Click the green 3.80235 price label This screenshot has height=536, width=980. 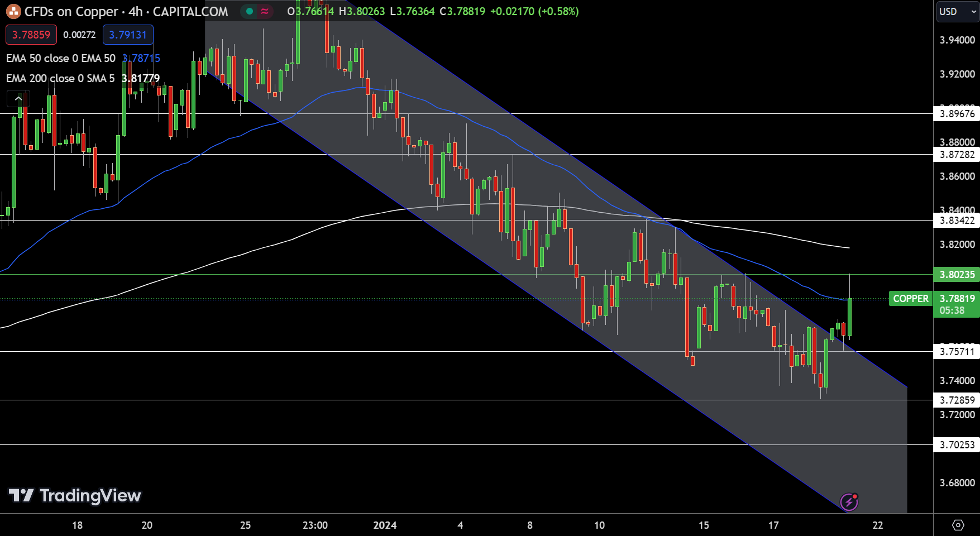[957, 275]
